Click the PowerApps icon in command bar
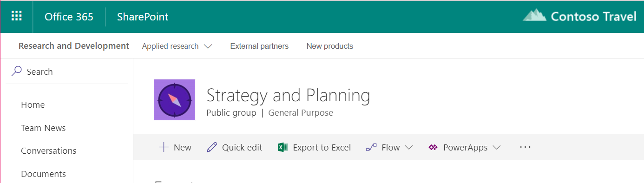The image size is (644, 183). click(433, 148)
